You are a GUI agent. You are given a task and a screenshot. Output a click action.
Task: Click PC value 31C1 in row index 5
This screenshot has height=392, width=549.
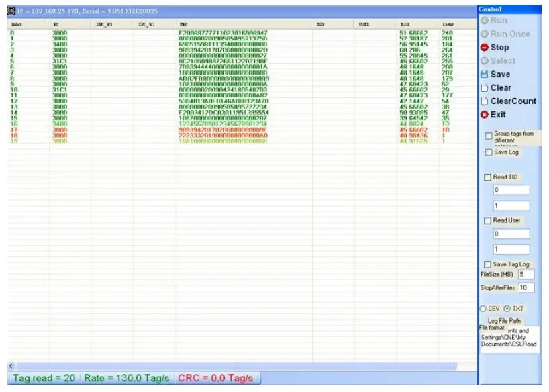60,61
